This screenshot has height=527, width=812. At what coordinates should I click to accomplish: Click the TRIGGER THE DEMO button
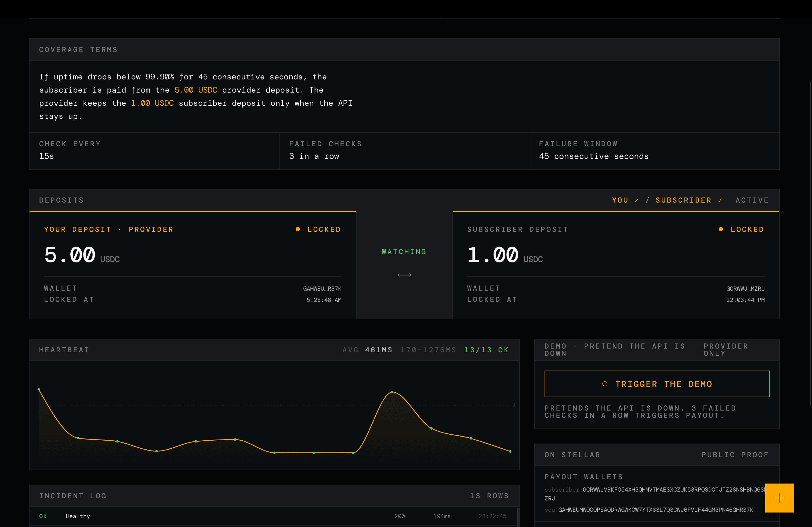tap(657, 384)
